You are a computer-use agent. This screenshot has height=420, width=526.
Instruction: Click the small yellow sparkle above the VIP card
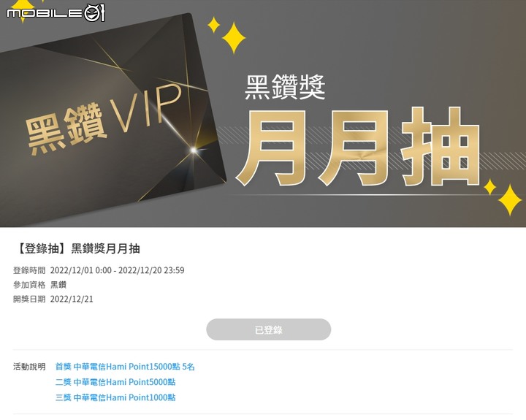point(213,25)
